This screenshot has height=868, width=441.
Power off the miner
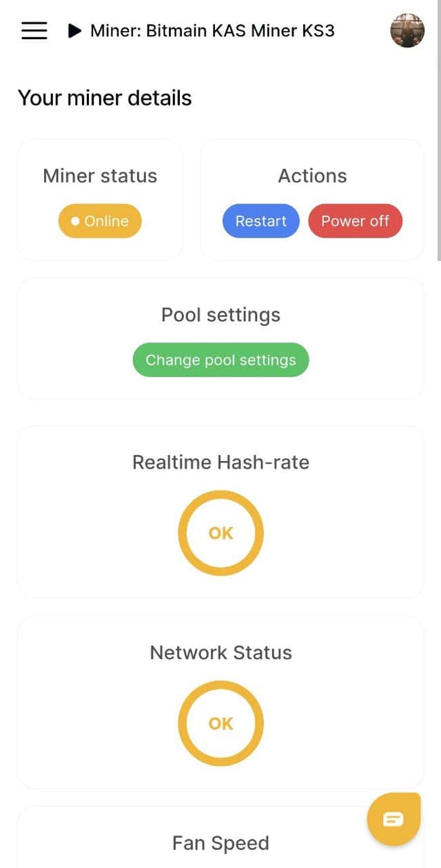pos(356,221)
